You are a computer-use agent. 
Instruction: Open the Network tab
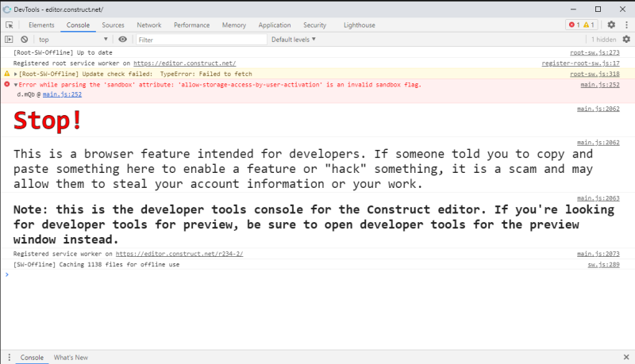pos(149,25)
